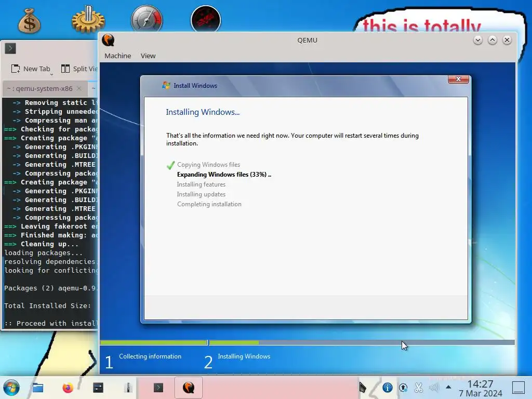
Task: Switch to the QEMU task in the taskbar
Action: [x=189, y=388]
